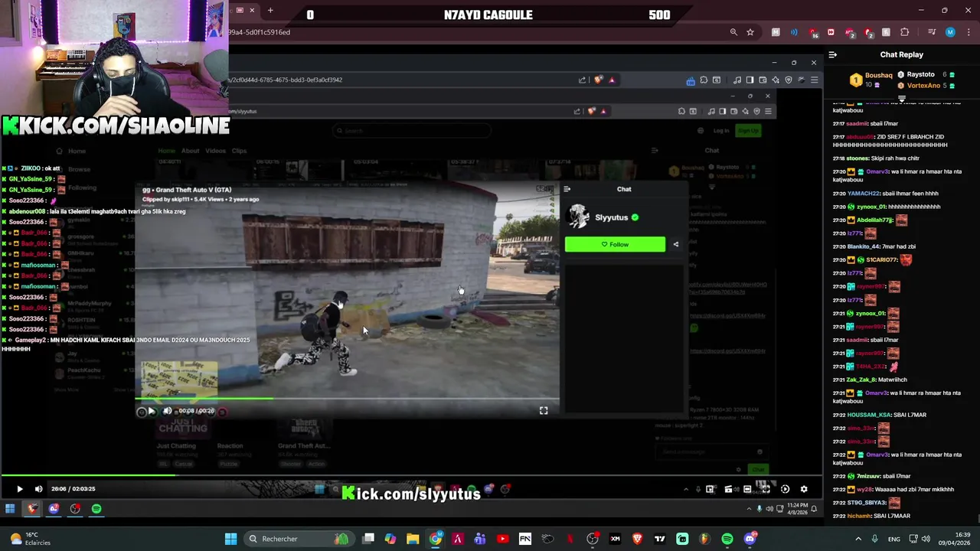Open TradingView on the taskbar
The height and width of the screenshot is (551, 980).
pos(660,539)
